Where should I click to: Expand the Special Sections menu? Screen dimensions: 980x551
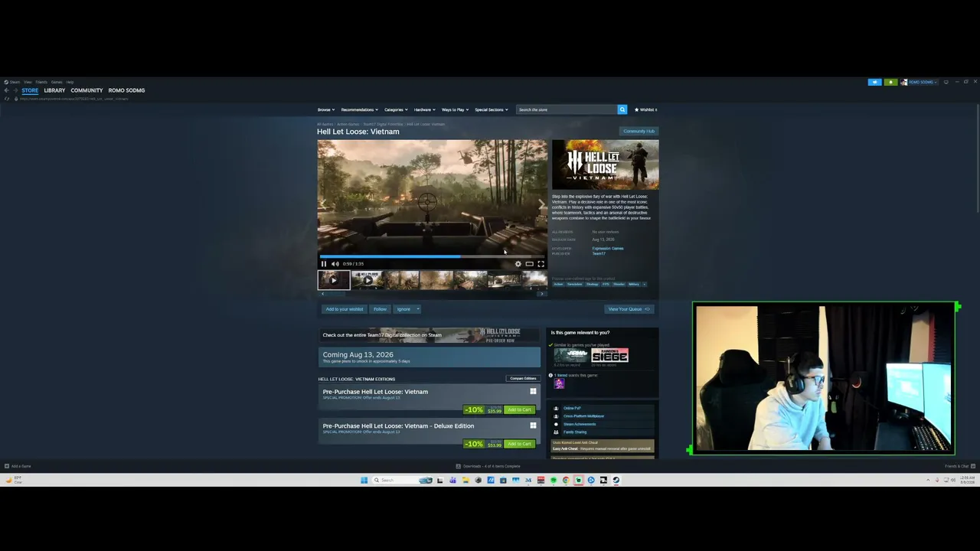click(x=492, y=109)
